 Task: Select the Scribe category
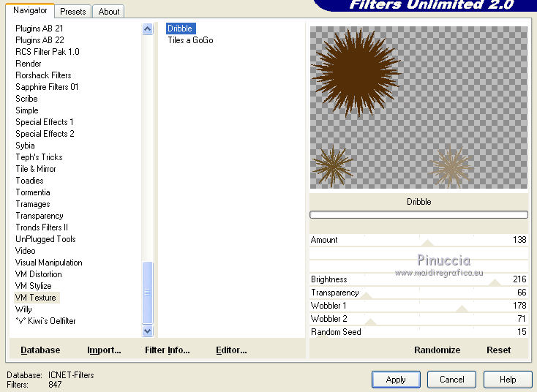pyautogui.click(x=26, y=99)
